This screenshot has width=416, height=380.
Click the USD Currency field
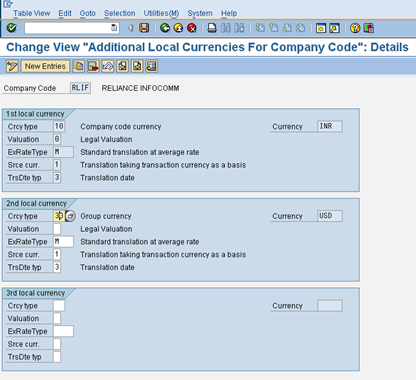coord(330,216)
